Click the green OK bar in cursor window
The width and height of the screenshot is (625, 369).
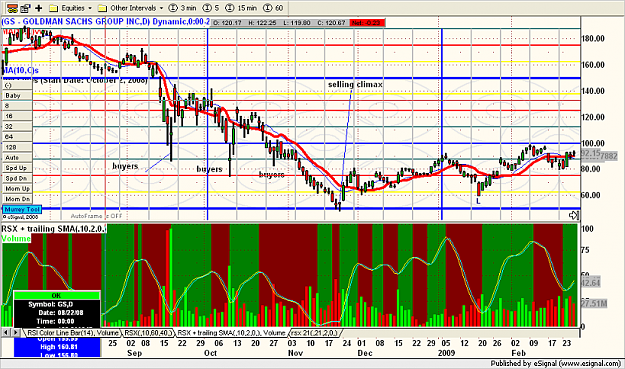57,296
